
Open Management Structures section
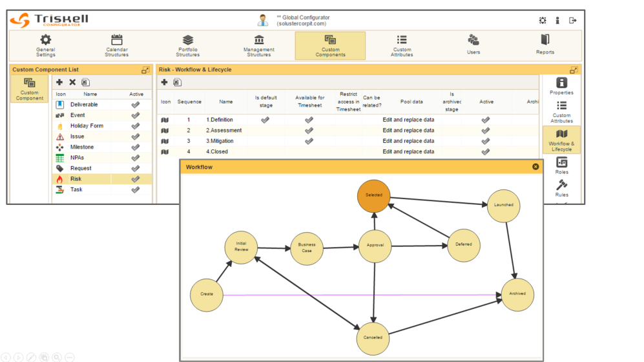click(x=259, y=46)
